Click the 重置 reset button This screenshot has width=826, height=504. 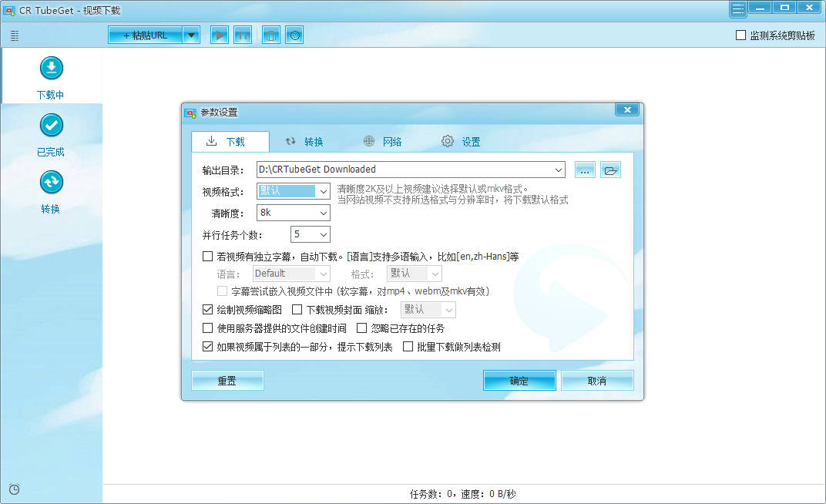tap(227, 380)
